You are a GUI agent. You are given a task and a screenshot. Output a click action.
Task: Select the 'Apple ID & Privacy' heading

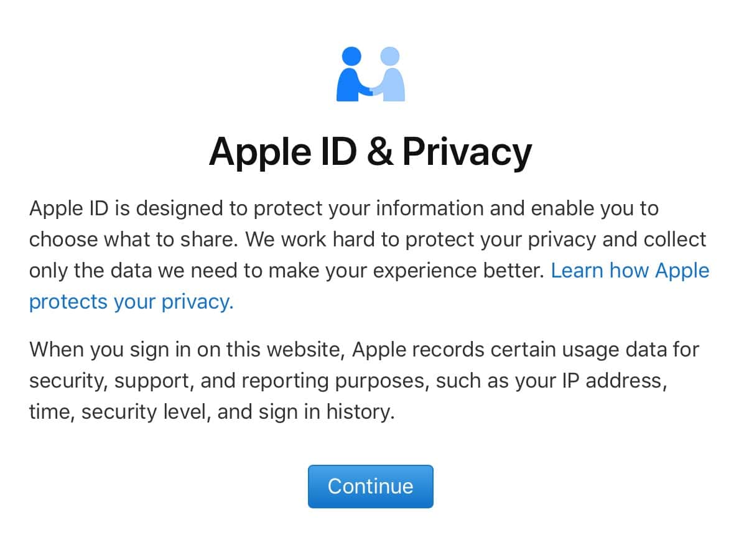click(x=371, y=151)
